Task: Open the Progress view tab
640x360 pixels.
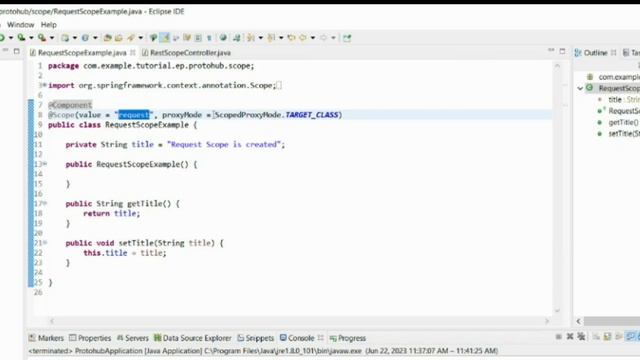Action: pos(348,338)
